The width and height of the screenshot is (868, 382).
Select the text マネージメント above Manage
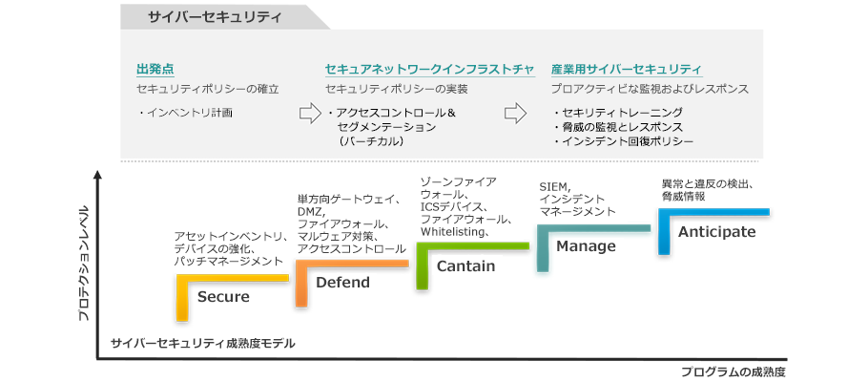click(x=577, y=211)
